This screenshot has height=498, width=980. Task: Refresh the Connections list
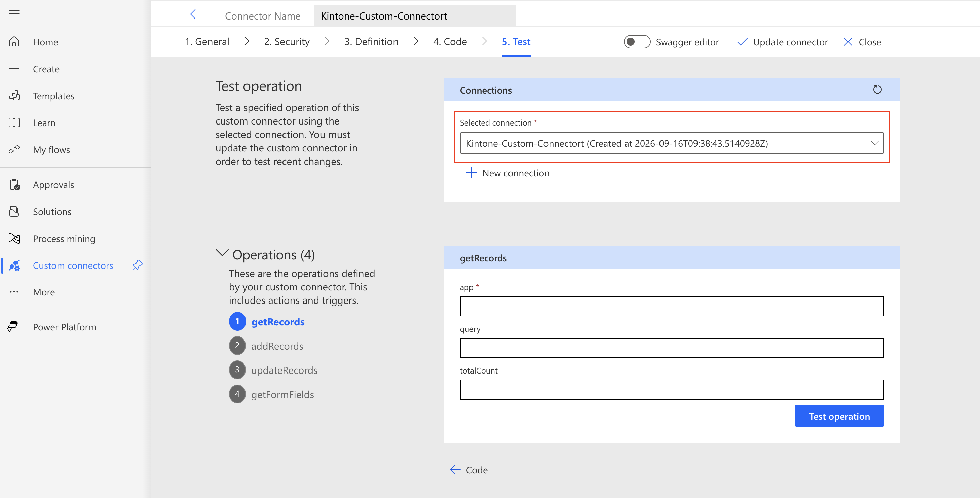point(877,90)
